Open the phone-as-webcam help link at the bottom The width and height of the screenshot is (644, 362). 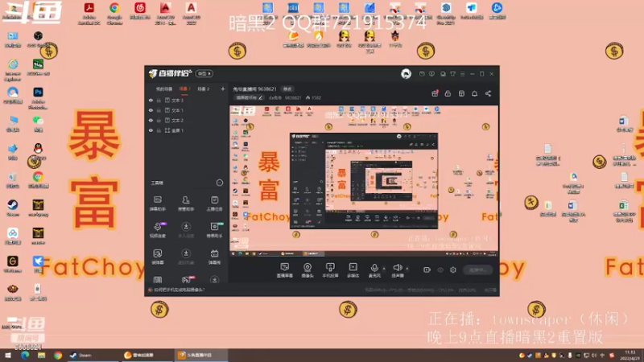click(179, 290)
